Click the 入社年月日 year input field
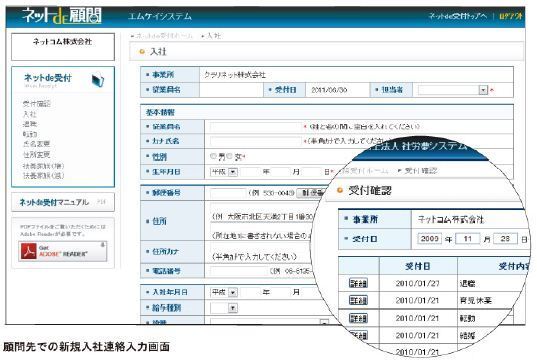Image resolution: width=537 pixels, height=363 pixels. (250, 292)
